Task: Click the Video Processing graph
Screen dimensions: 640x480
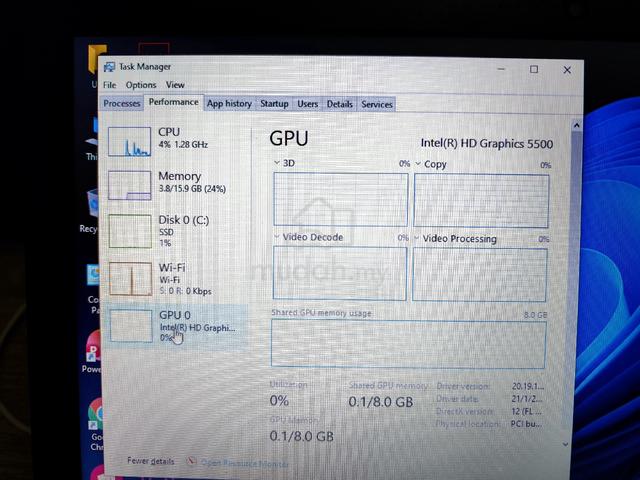Action: tap(480, 275)
